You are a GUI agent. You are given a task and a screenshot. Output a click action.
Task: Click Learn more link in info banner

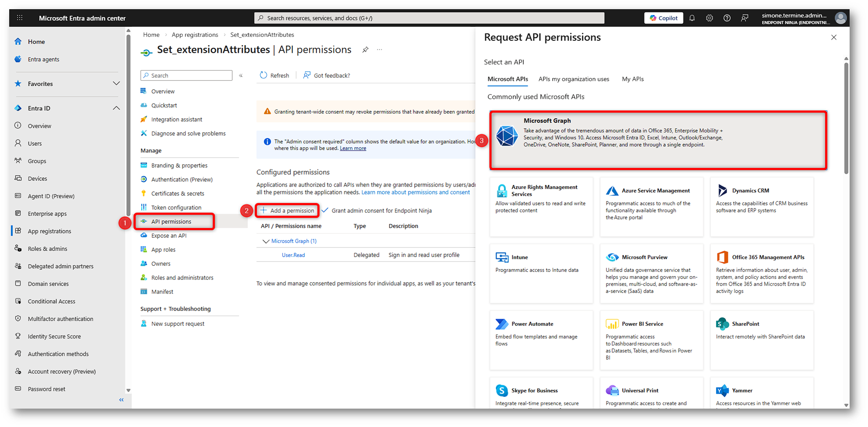click(x=353, y=148)
